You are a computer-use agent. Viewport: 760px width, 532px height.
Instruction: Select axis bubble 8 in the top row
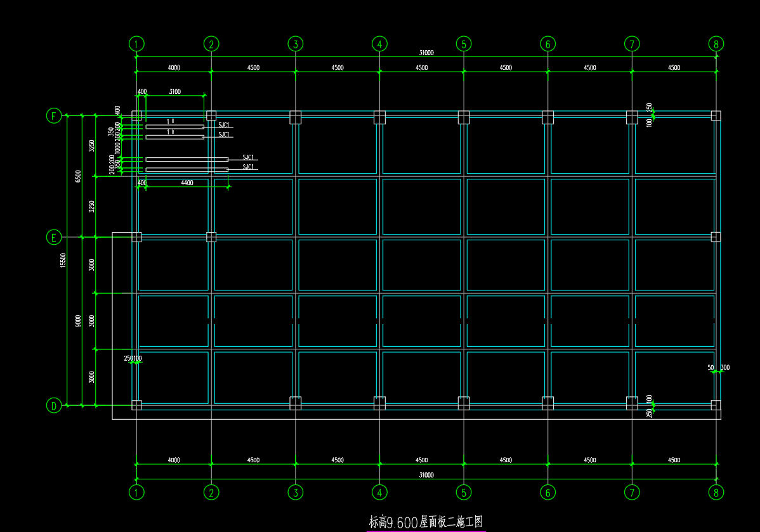(716, 44)
